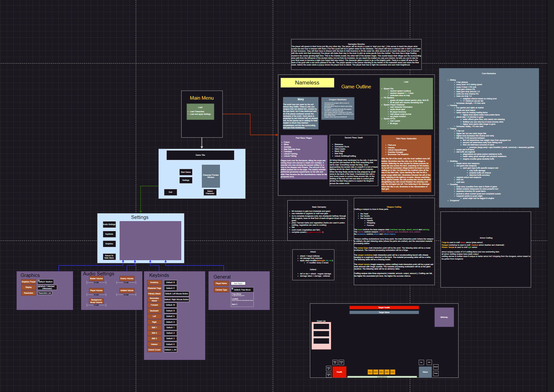This screenshot has height=392, width=554.
Task: Click the Player Name text input
Action: pos(238,283)
